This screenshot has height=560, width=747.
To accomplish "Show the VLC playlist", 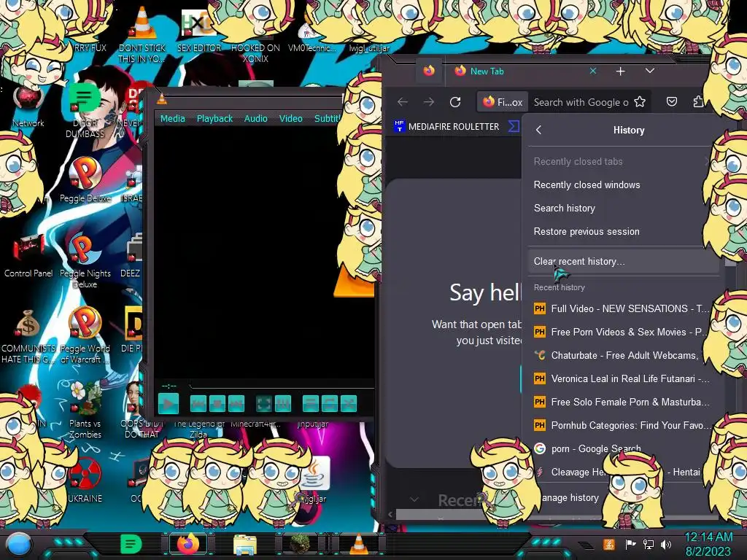I will (x=311, y=404).
